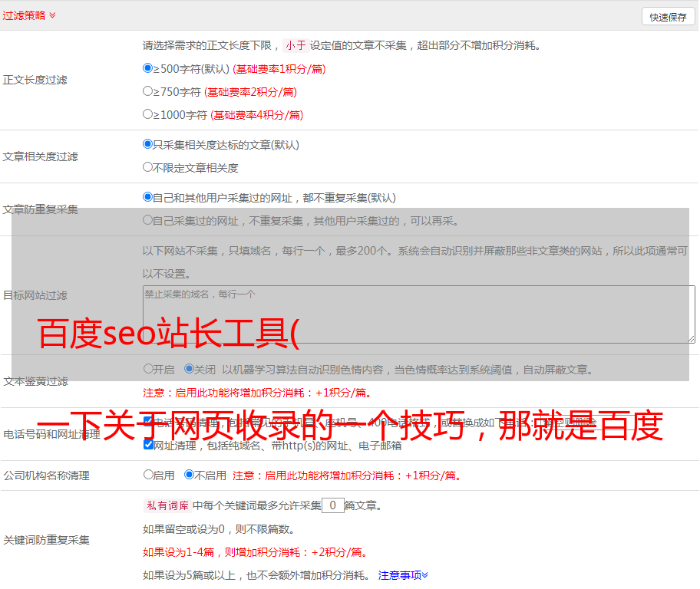Click the keyword article count input box

[x=332, y=505]
